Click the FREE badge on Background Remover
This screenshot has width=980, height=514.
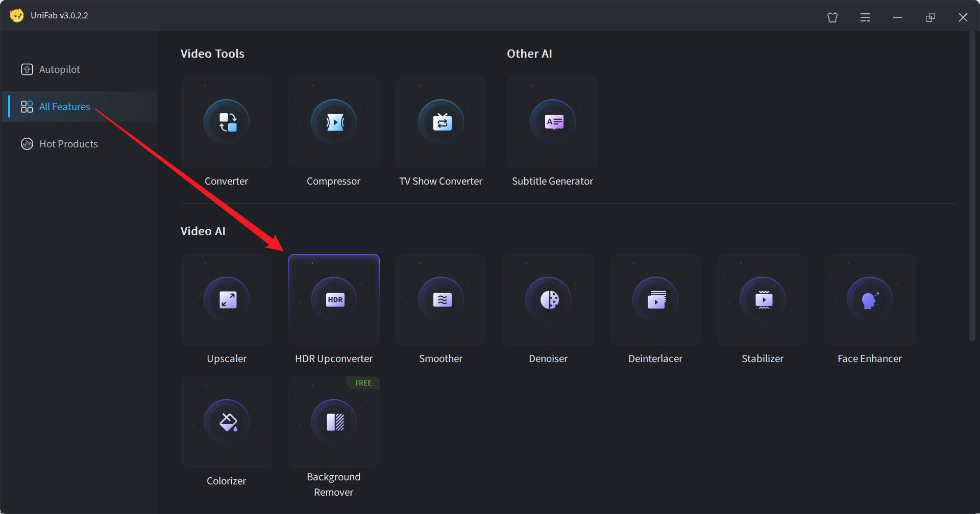click(x=363, y=383)
